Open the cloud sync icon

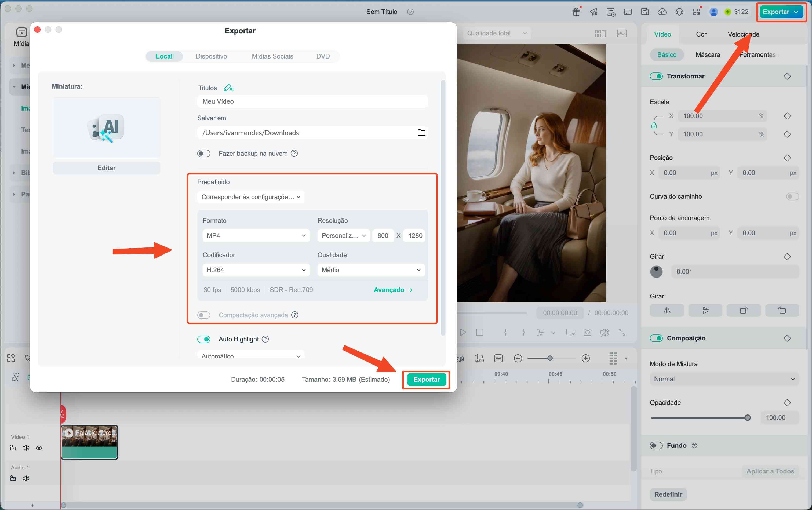coord(662,12)
